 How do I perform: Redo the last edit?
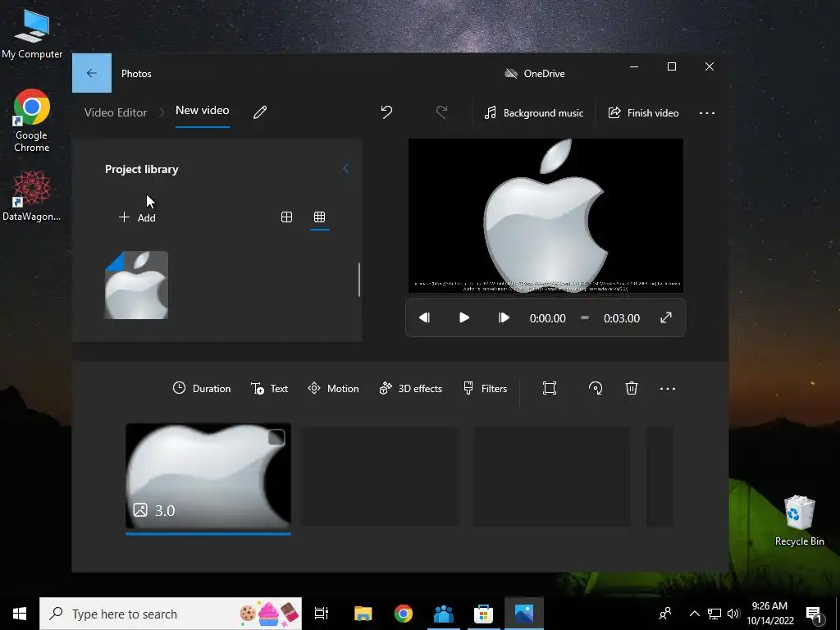coord(441,112)
